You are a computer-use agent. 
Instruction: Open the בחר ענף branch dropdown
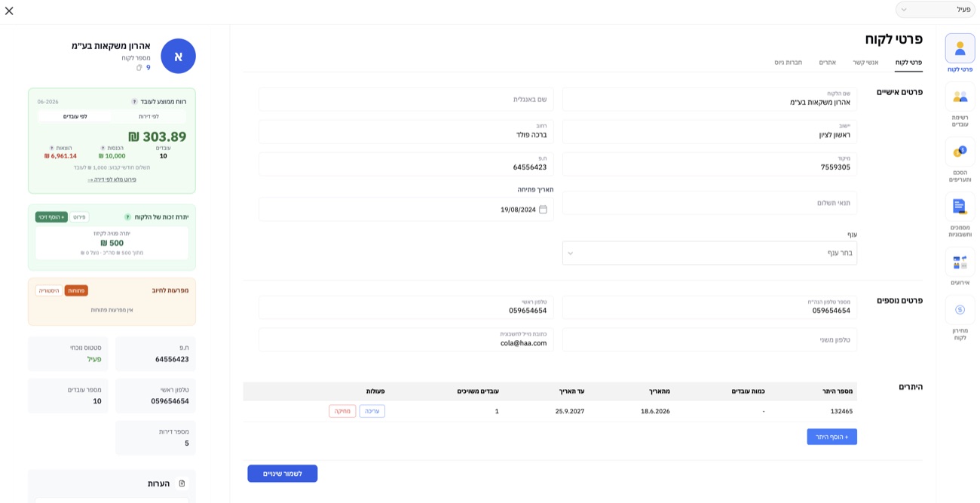click(x=709, y=253)
